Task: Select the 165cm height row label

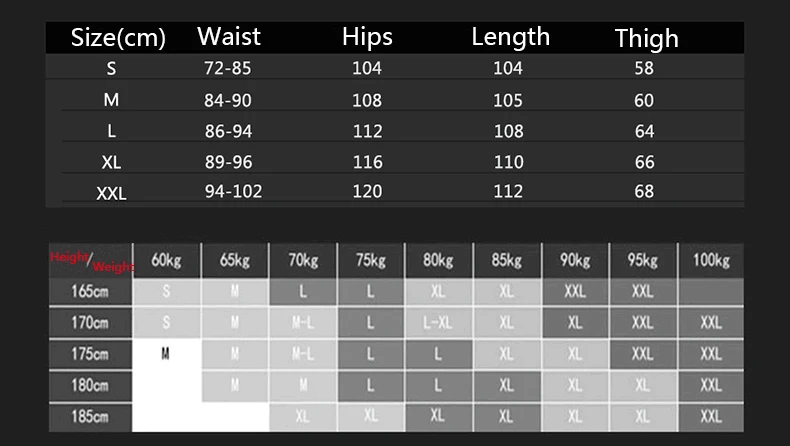Action: point(90,291)
